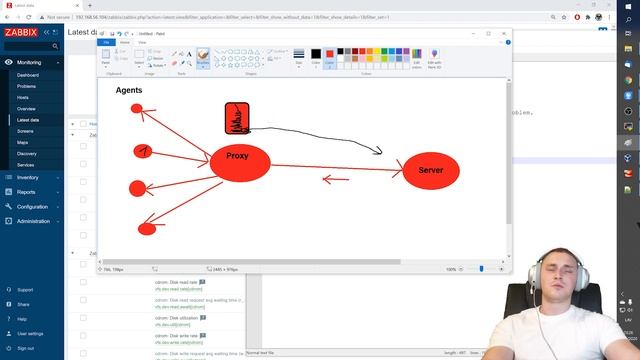
Task: Click the Redo arrow in Paint's title bar
Action: pyautogui.click(x=126, y=34)
